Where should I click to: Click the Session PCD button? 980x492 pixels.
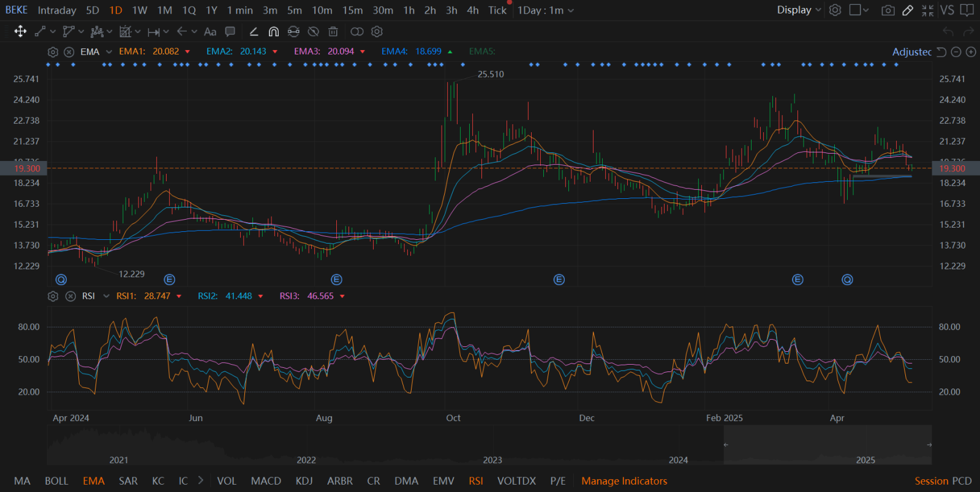(943, 481)
